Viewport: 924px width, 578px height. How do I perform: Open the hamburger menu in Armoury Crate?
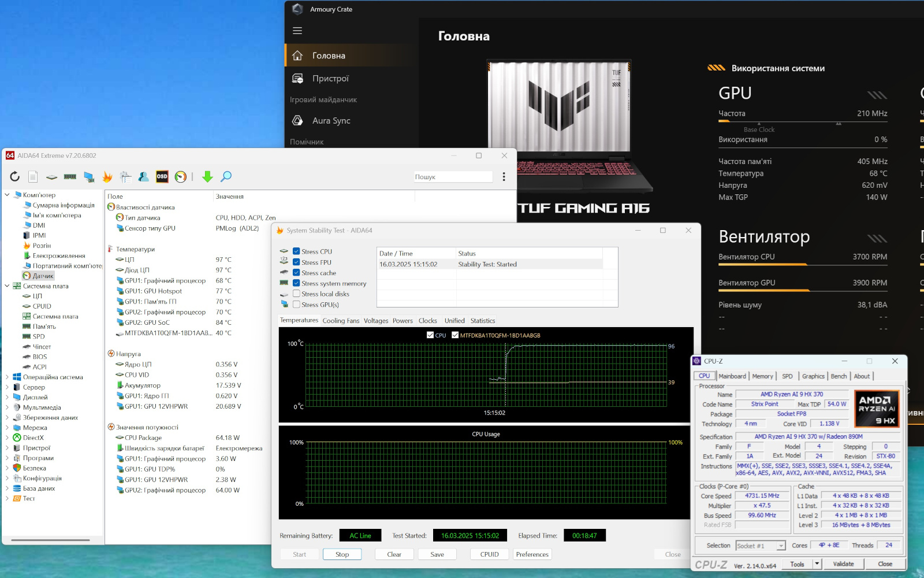click(x=297, y=31)
